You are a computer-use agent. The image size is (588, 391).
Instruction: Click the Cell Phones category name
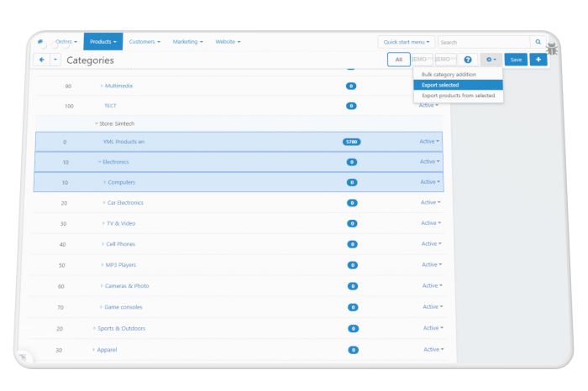coord(120,244)
